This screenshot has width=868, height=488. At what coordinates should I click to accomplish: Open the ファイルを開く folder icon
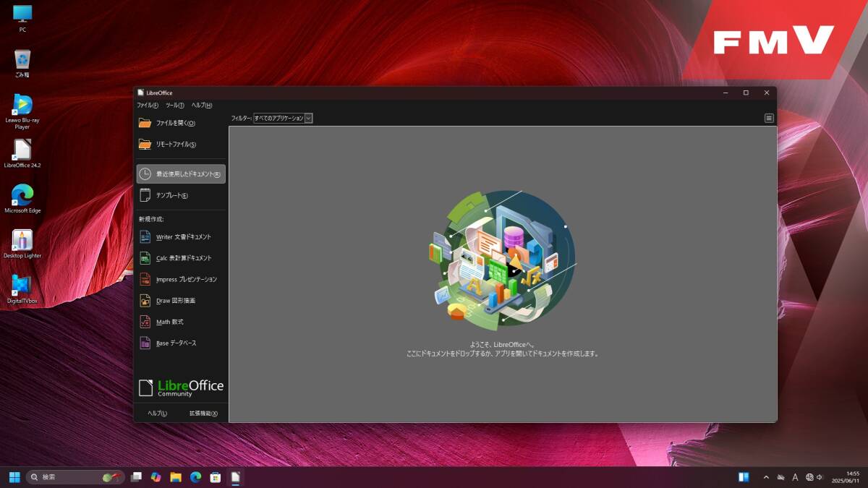[x=145, y=123]
